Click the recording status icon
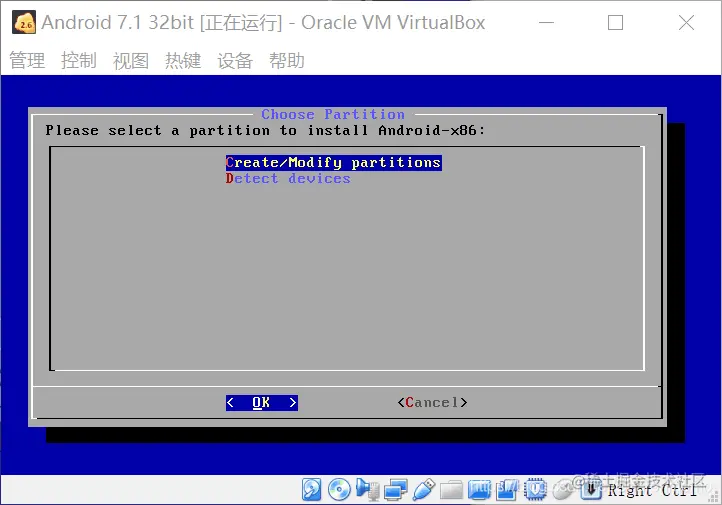 click(507, 490)
